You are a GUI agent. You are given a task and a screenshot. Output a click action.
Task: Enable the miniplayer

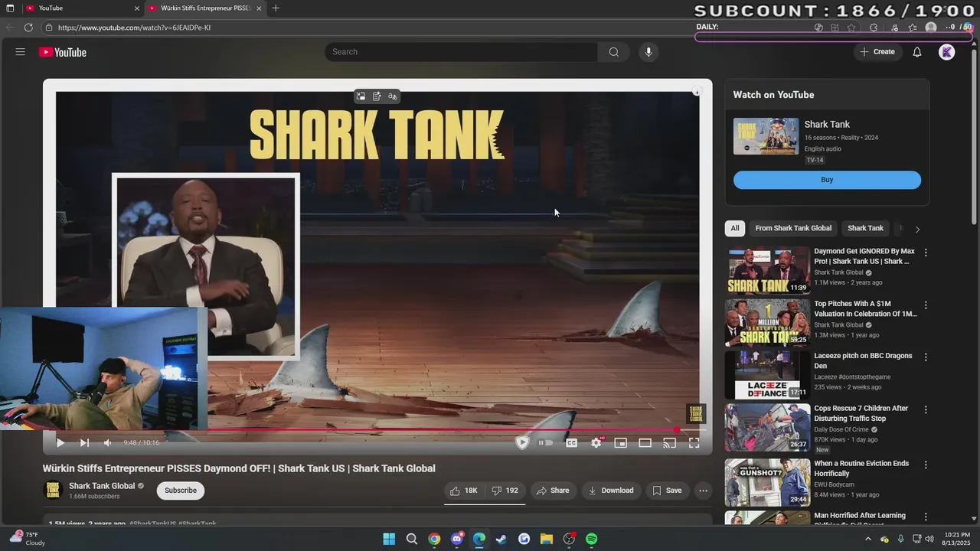point(621,442)
